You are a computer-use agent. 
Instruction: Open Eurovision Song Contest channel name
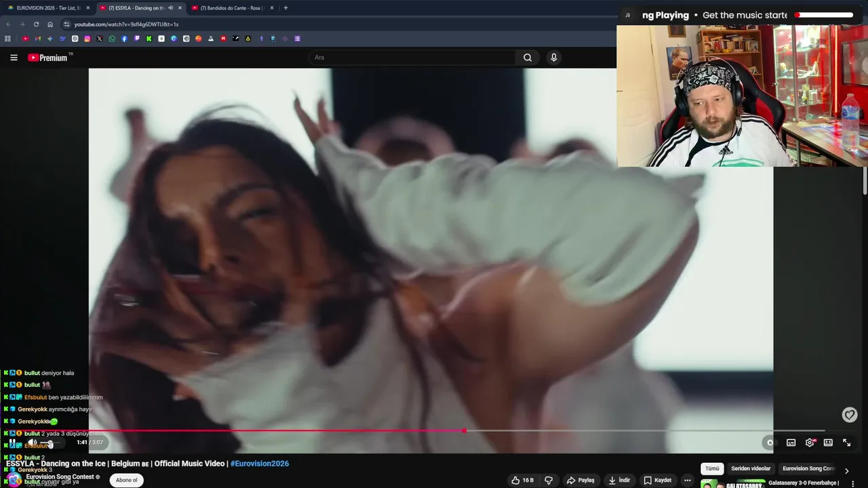pyautogui.click(x=60, y=477)
